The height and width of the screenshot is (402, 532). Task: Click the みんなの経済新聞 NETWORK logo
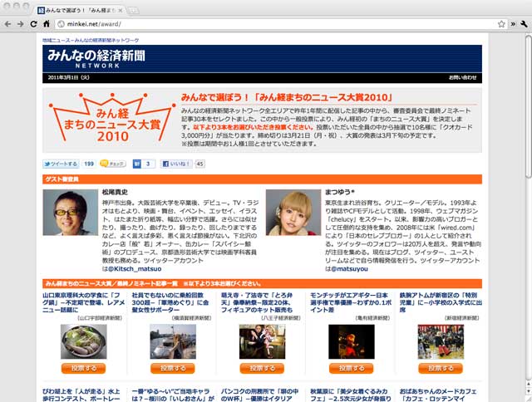pyautogui.click(x=96, y=58)
